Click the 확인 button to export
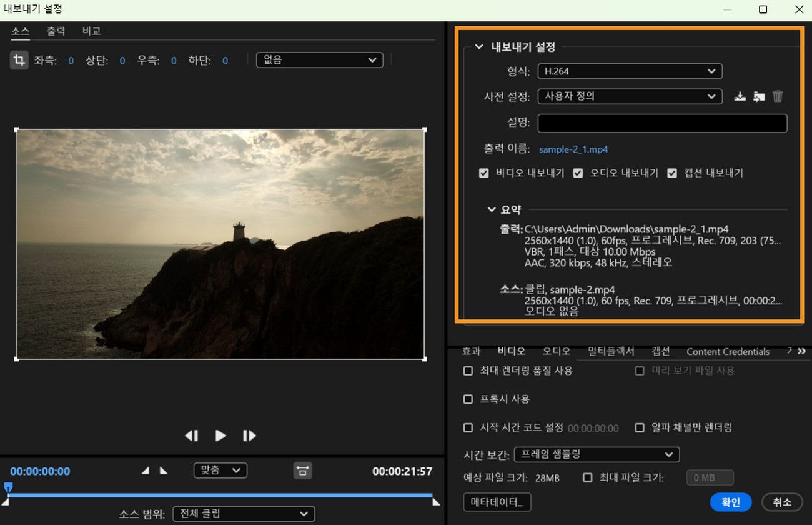The width and height of the screenshot is (812, 525). click(731, 502)
